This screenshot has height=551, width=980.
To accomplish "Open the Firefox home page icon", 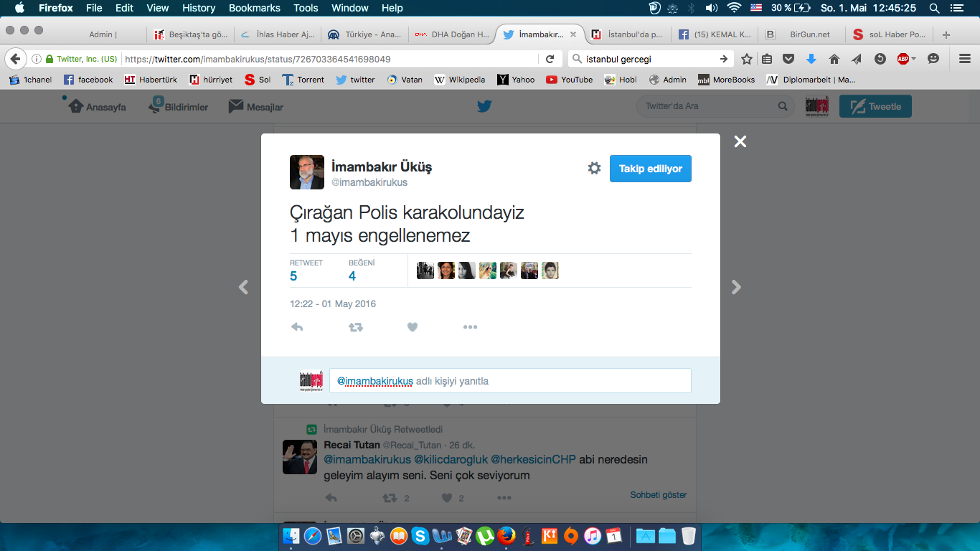I will 834,59.
